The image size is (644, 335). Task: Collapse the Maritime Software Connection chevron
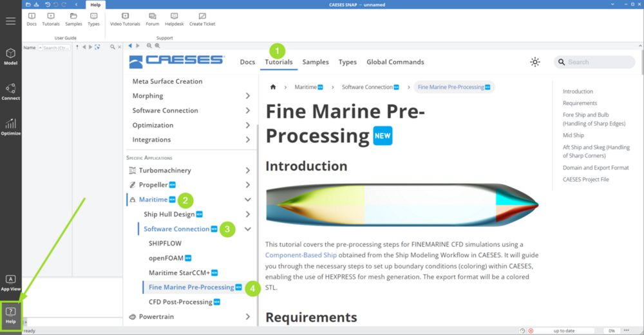point(248,229)
